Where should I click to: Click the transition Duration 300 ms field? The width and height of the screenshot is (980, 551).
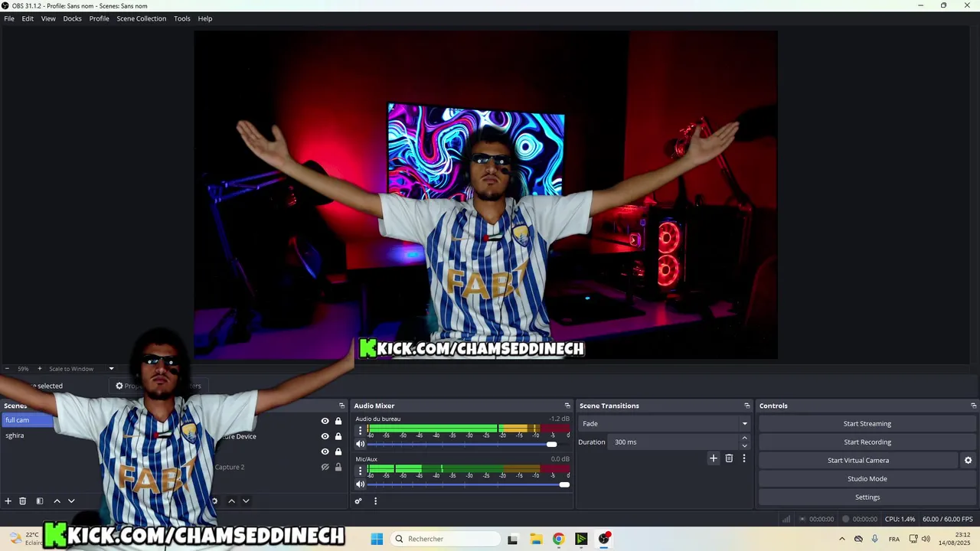674,442
